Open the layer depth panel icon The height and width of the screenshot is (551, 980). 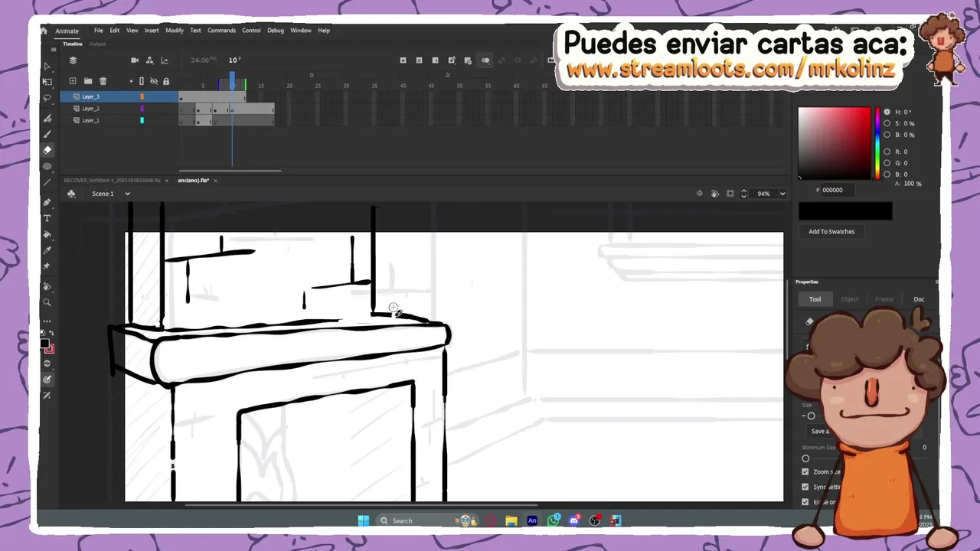165,60
